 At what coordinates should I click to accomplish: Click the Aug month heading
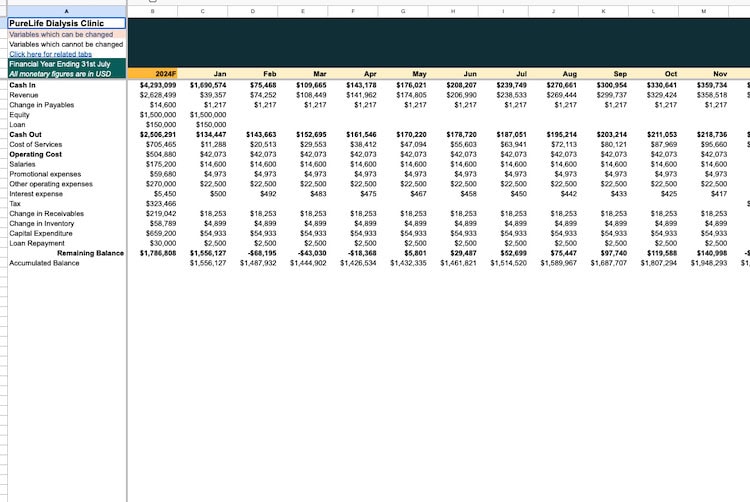pyautogui.click(x=553, y=74)
